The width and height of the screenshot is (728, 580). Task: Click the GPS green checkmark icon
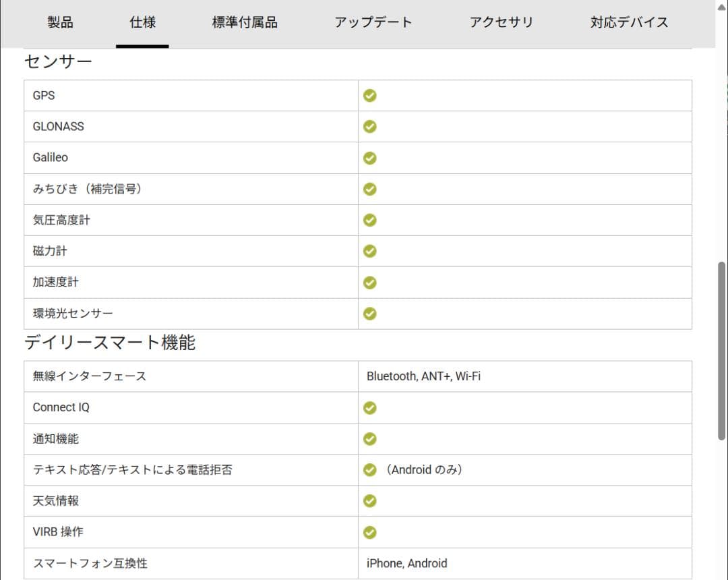point(369,96)
